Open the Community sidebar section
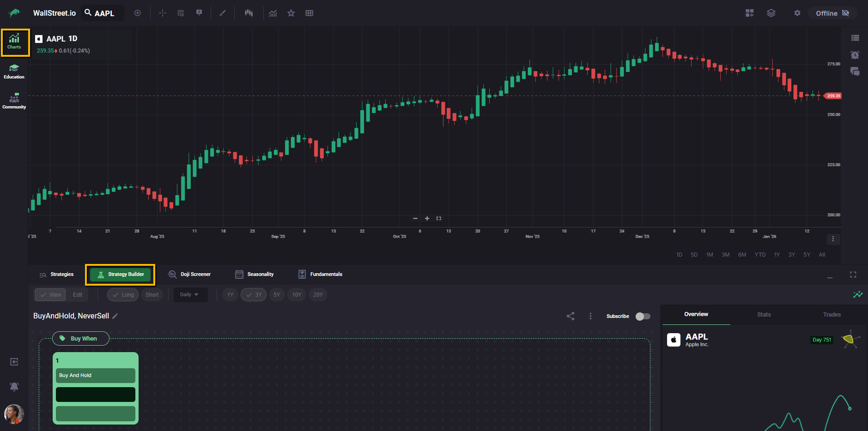This screenshot has height=431, width=868. point(14,101)
